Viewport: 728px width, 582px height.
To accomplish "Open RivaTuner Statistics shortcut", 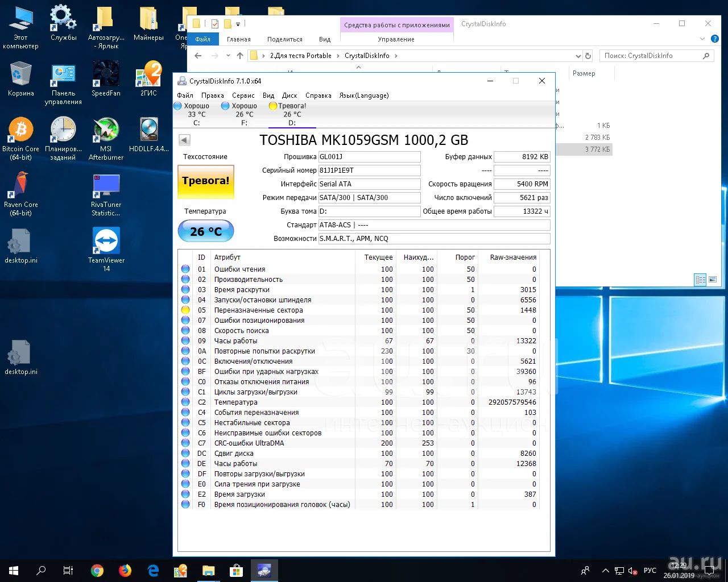I will (x=106, y=194).
